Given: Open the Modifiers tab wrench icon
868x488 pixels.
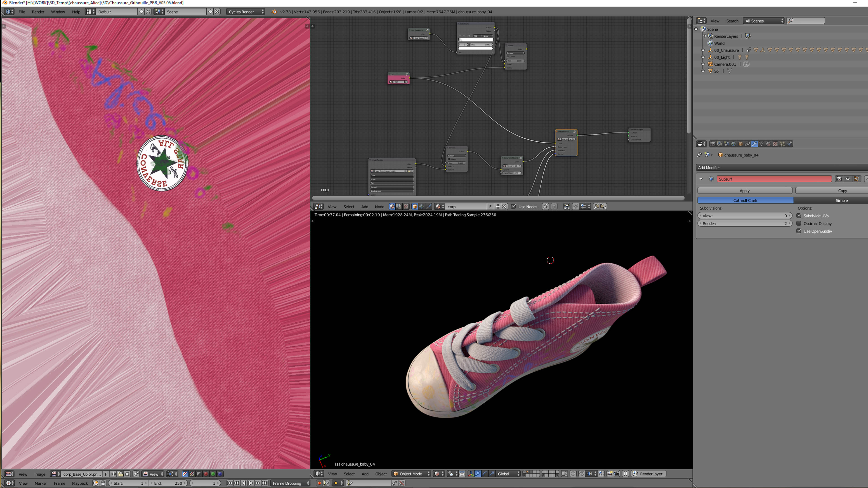Looking at the screenshot, I should pos(755,144).
